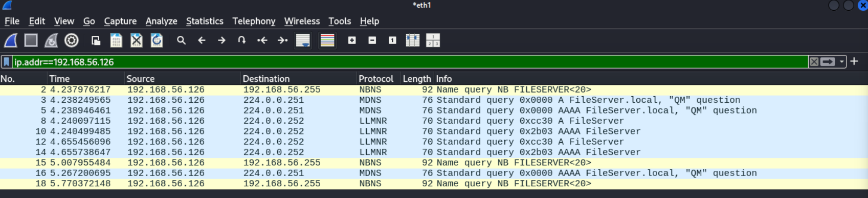Find a packet with magnifier icon
868x198 pixels.
coord(181,40)
